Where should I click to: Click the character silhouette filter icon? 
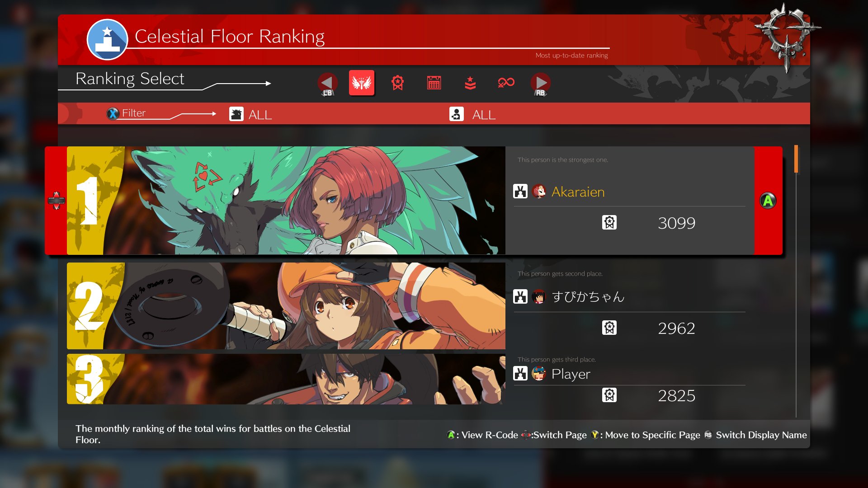236,114
